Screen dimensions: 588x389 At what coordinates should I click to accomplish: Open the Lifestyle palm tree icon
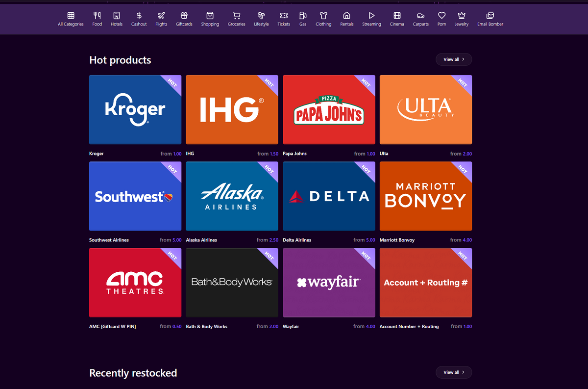261,16
